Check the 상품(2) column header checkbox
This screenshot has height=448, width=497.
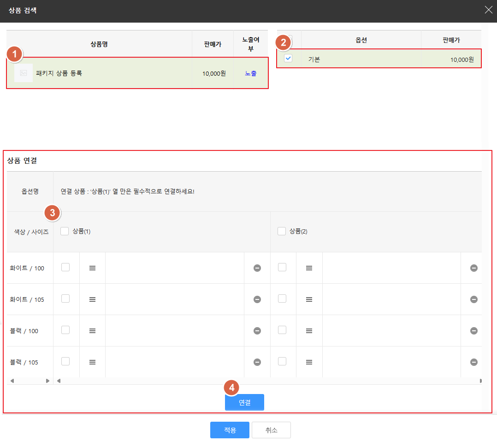point(282,231)
